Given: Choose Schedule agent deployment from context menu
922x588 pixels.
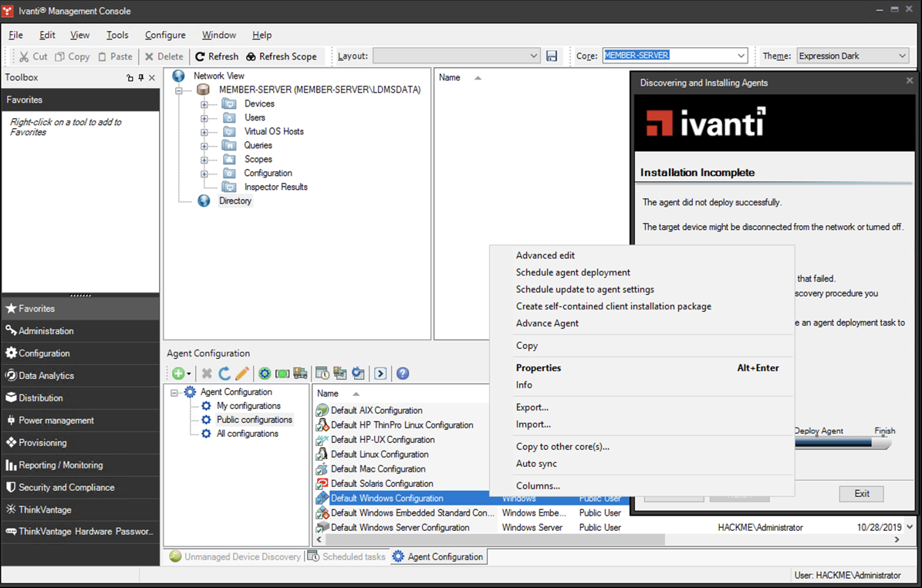Looking at the screenshot, I should pos(572,272).
